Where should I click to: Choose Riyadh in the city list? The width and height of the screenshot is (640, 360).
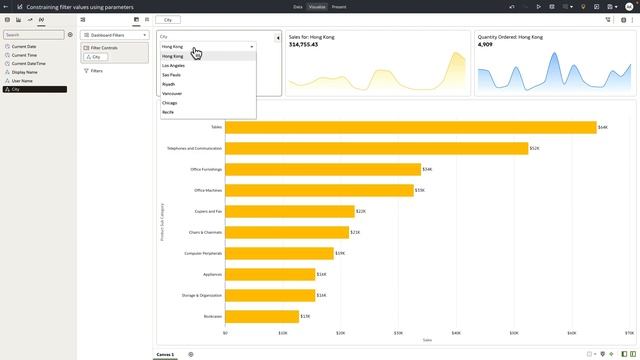pyautogui.click(x=208, y=84)
